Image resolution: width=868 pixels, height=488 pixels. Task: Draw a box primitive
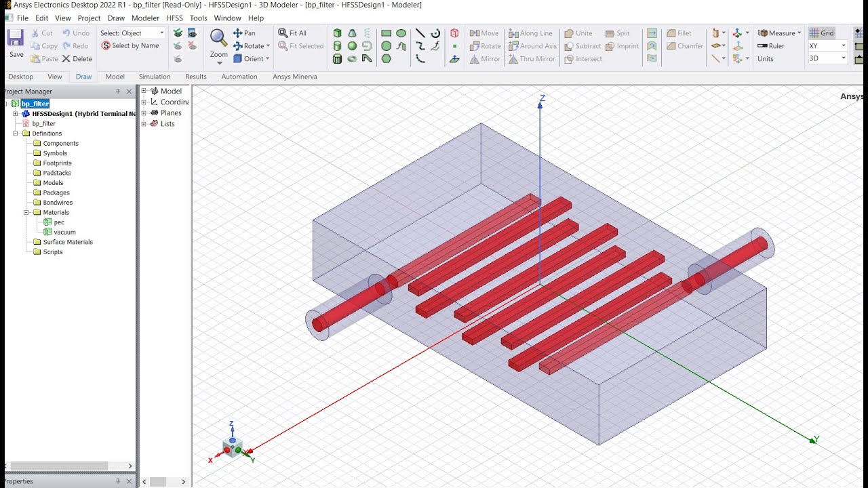(337, 33)
